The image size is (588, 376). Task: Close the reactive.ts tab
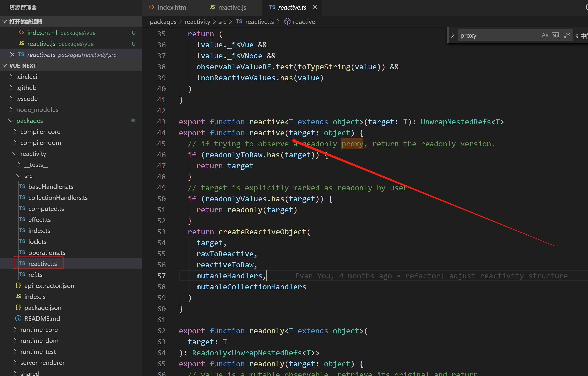click(315, 7)
